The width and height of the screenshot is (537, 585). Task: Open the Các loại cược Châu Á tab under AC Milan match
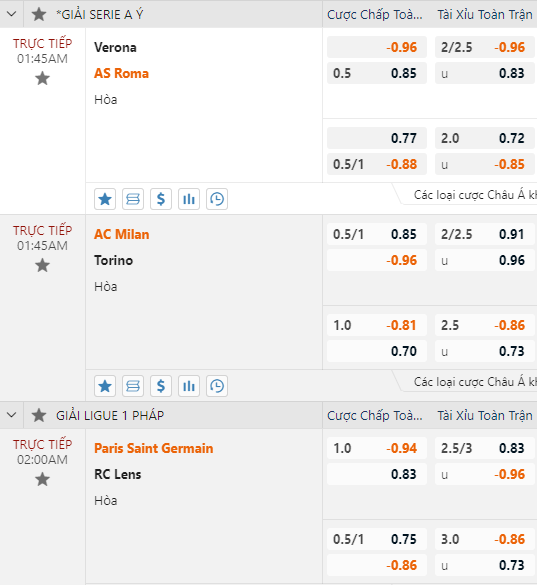tap(469, 382)
